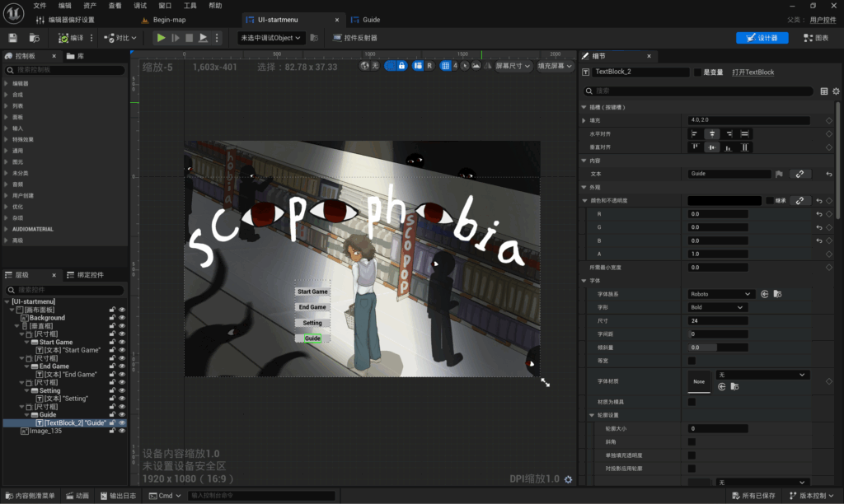Viewport: 844px width, 504px height.
Task: Expand the AUDIOMATERIAL palette category
Action: (7, 229)
